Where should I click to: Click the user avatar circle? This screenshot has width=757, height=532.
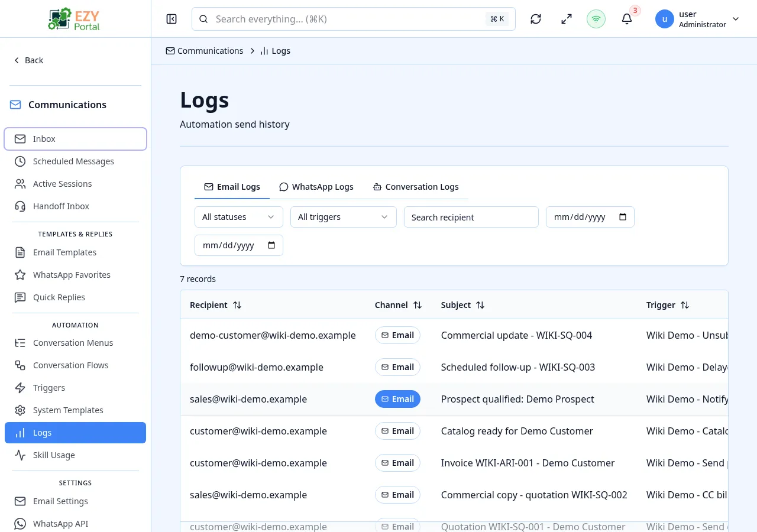[x=665, y=19]
